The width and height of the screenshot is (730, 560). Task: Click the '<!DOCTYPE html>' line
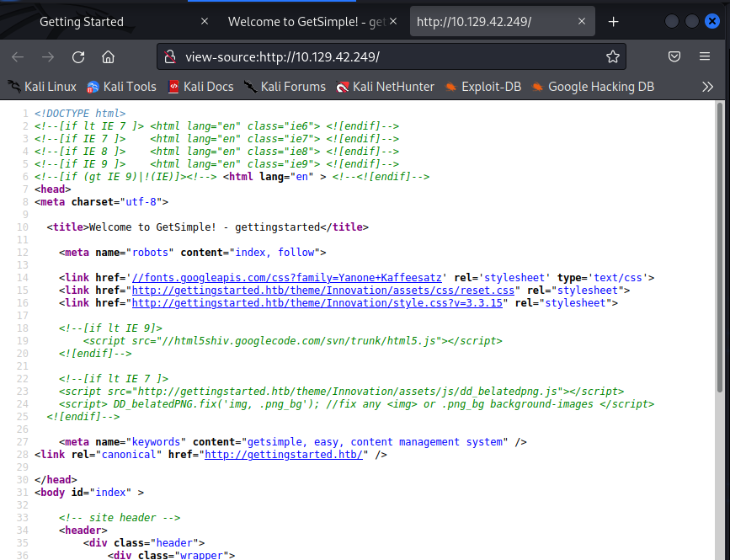80,114
